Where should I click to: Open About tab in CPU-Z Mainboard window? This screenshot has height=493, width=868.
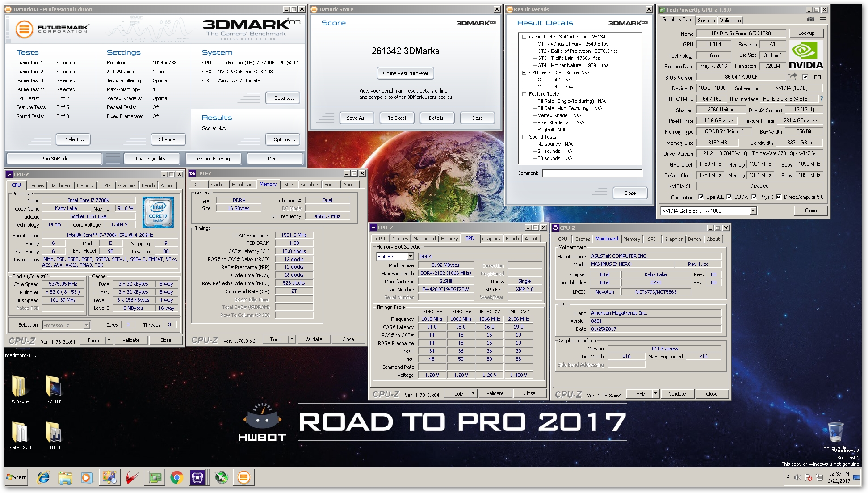click(x=713, y=239)
